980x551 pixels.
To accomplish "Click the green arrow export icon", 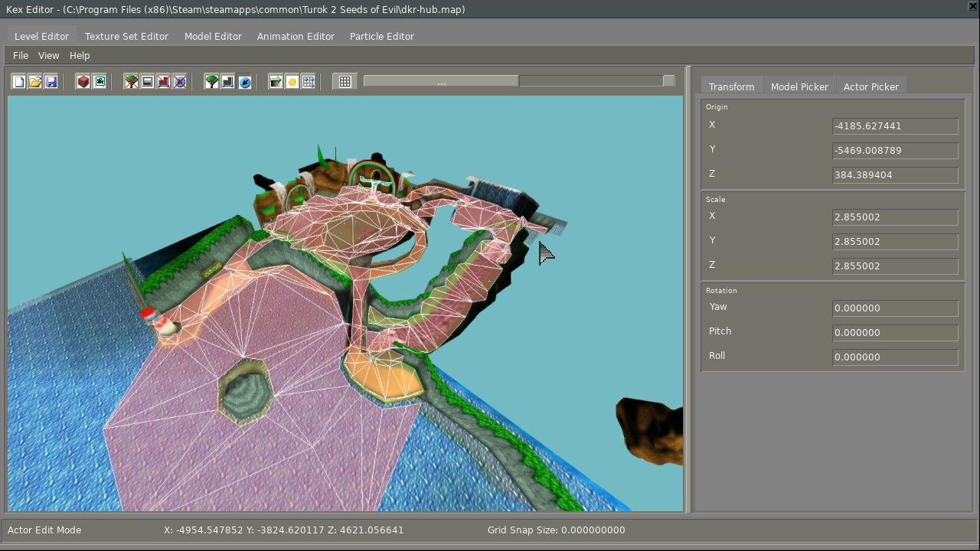I will point(276,82).
